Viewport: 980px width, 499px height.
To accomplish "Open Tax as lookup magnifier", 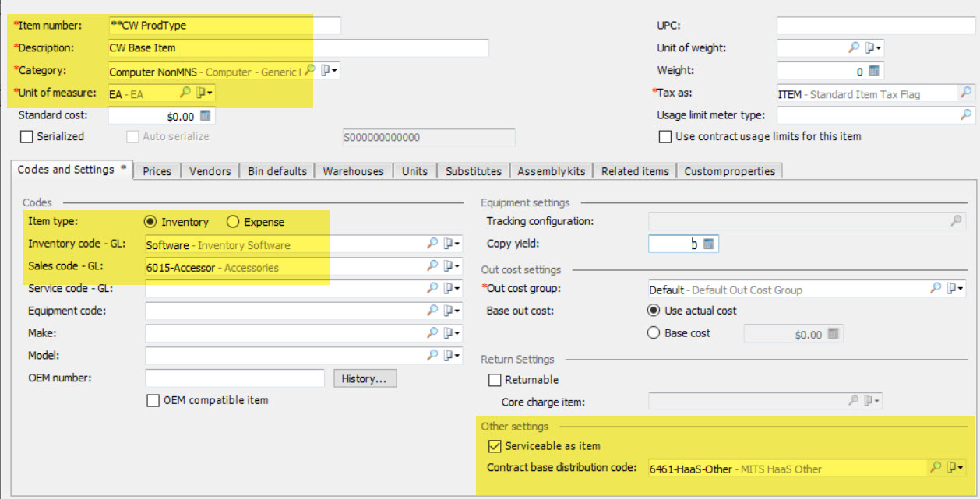I will [966, 93].
